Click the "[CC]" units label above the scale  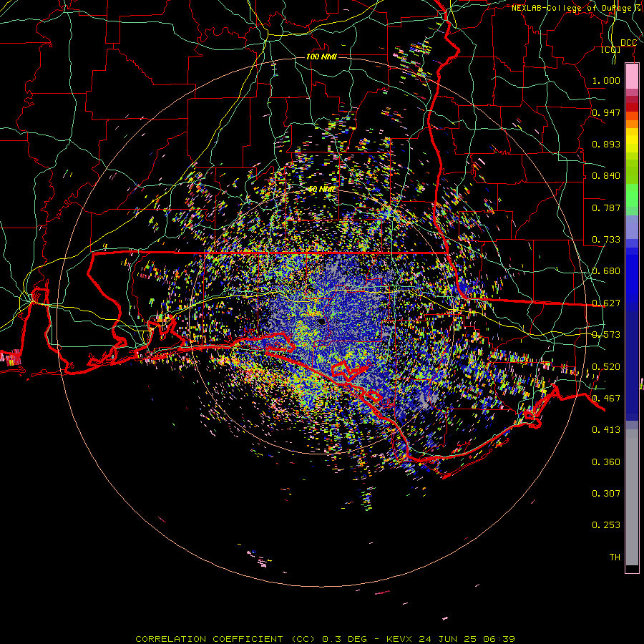(611, 49)
